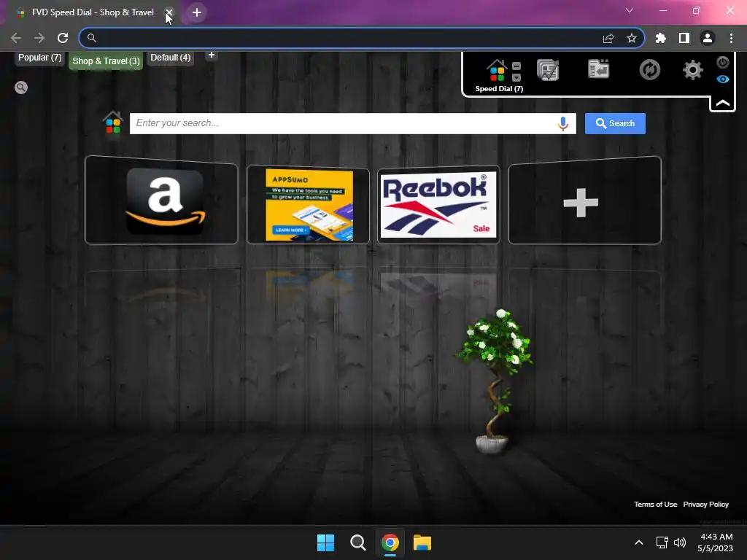Screen dimensions: 747x560
Task: Toggle the power button in the panel
Action: (723, 63)
